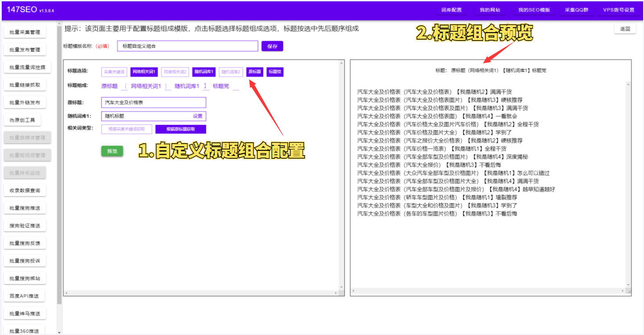Open 我的SEO模版 in the top bar

(x=534, y=10)
